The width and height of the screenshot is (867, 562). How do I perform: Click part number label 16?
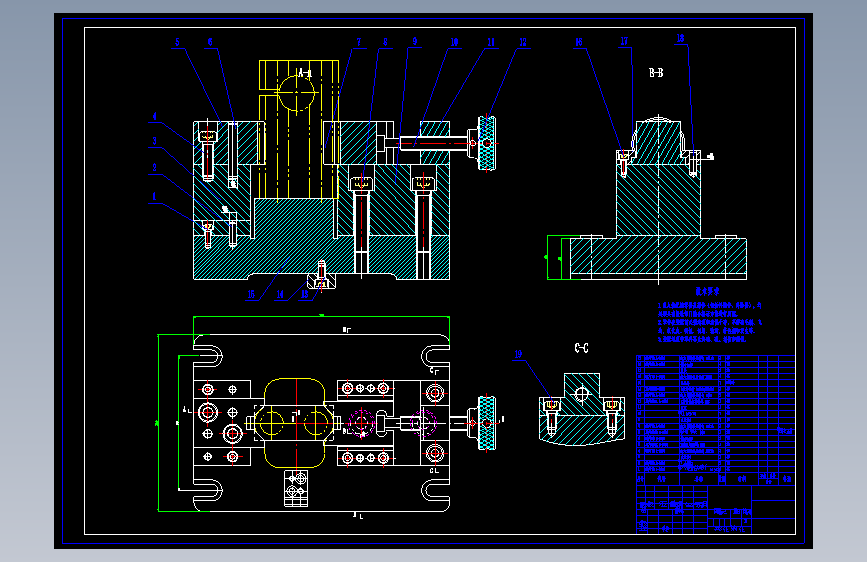click(x=578, y=42)
